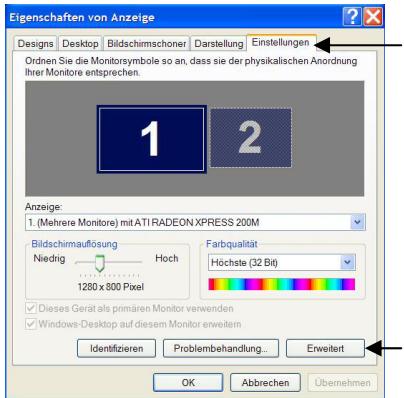Click the Übernehmen button
This screenshot has width=404, height=398.
coord(342,382)
